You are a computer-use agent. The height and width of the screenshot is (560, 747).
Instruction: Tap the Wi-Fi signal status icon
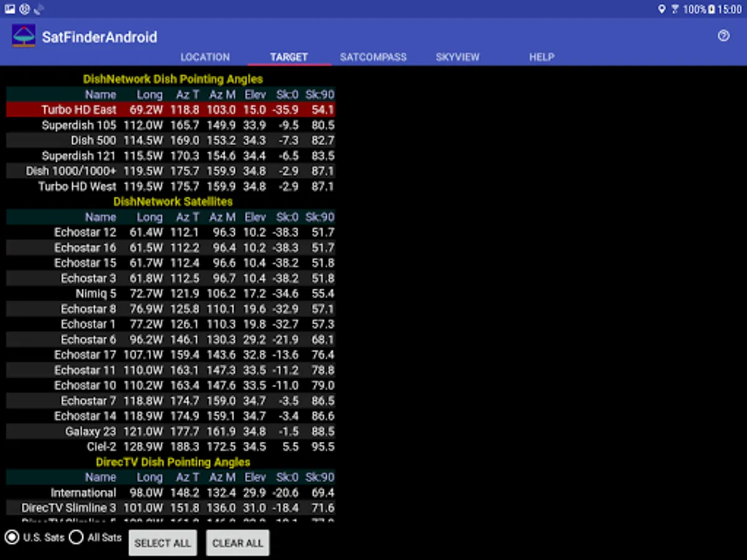click(675, 9)
